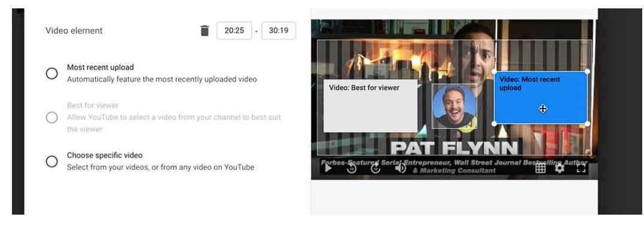
Task: Mute the preview with the speaker icon
Action: click(x=401, y=168)
